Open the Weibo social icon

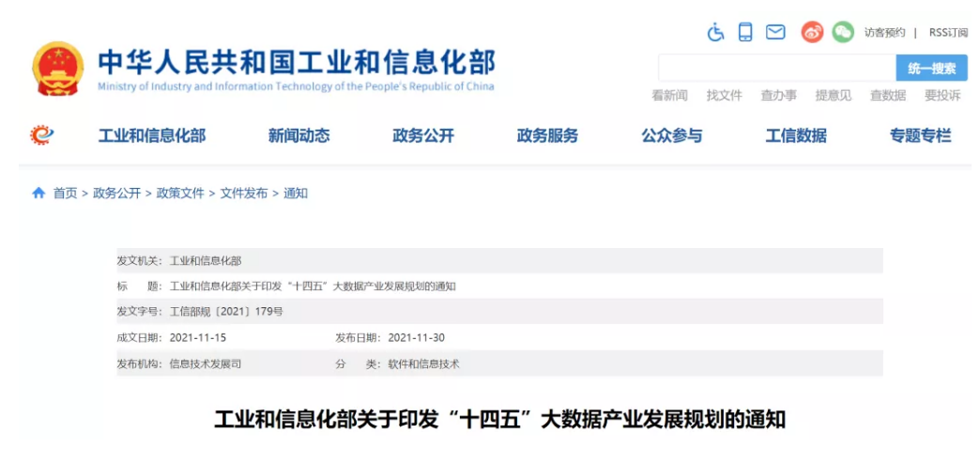pos(812,32)
